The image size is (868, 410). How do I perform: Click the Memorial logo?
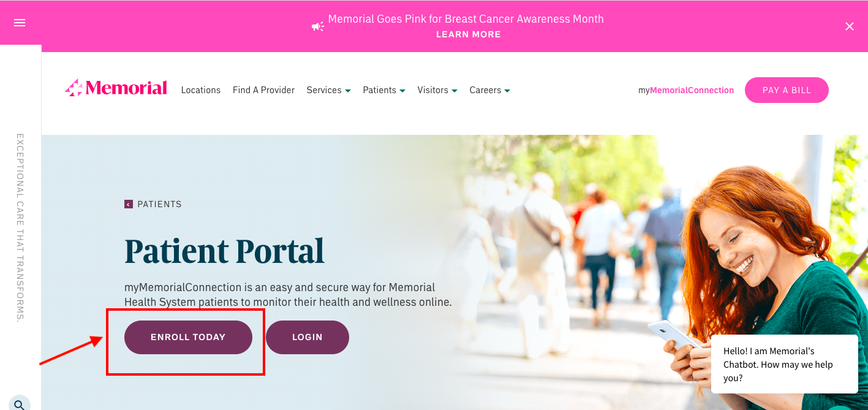(x=116, y=89)
